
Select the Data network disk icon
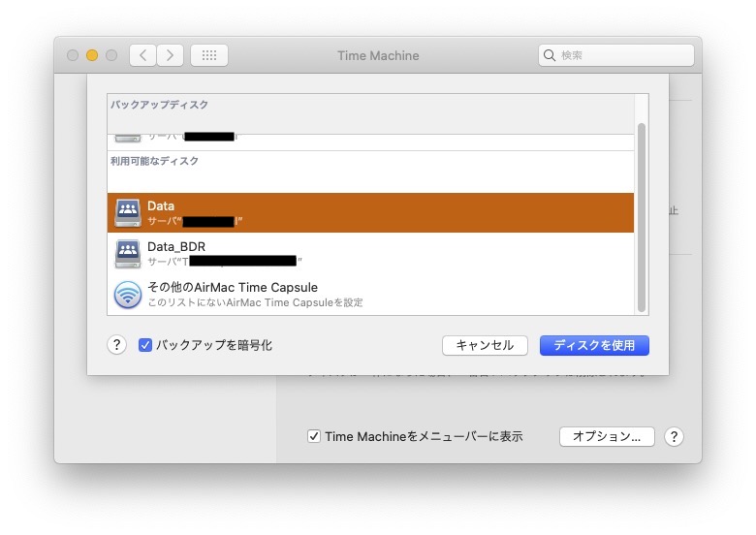coord(128,212)
